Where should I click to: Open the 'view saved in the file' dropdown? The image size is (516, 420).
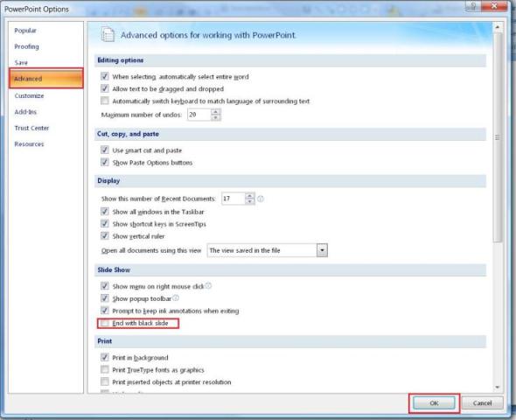322,250
